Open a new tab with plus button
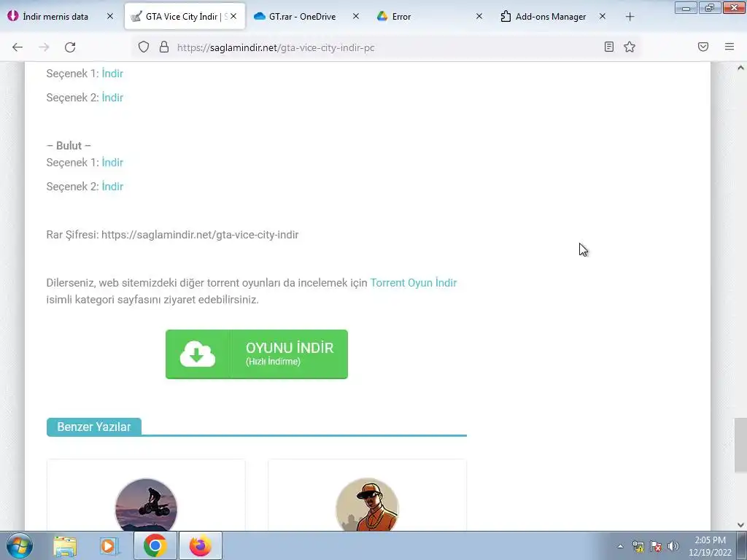The image size is (747, 560). coord(630,17)
